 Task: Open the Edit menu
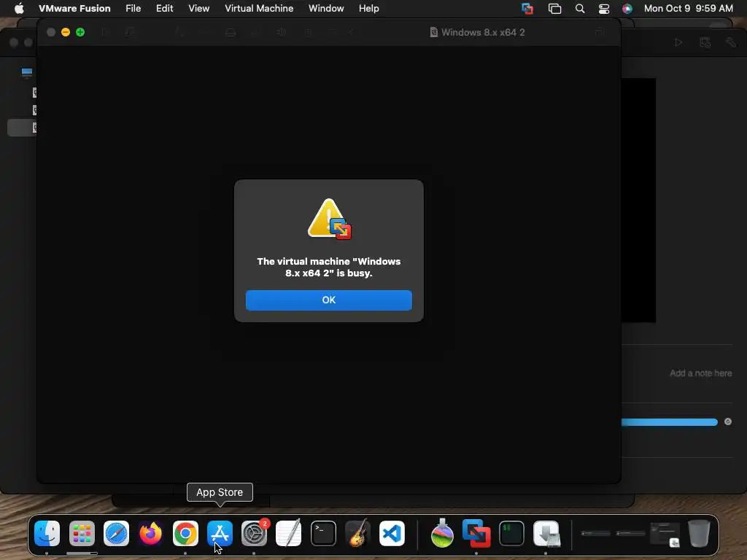(164, 8)
